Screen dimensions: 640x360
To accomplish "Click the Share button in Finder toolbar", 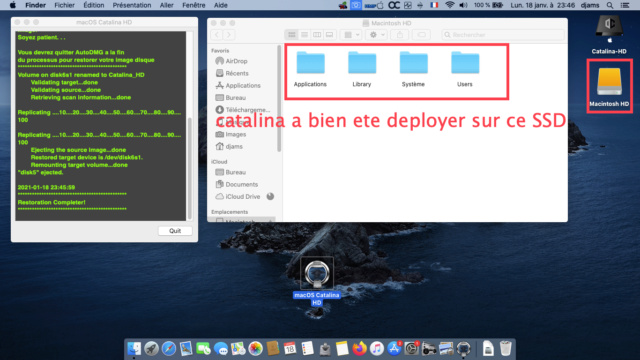I will tap(400, 35).
